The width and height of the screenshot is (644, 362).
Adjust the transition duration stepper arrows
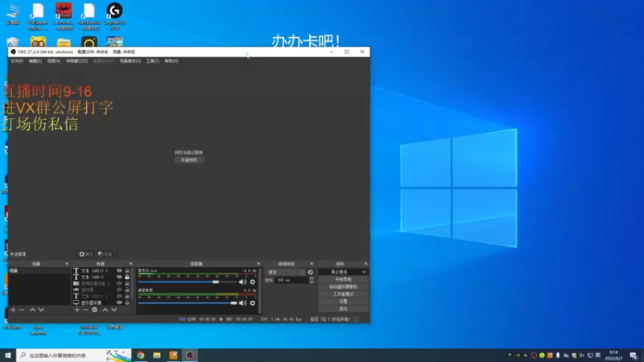pos(312,280)
